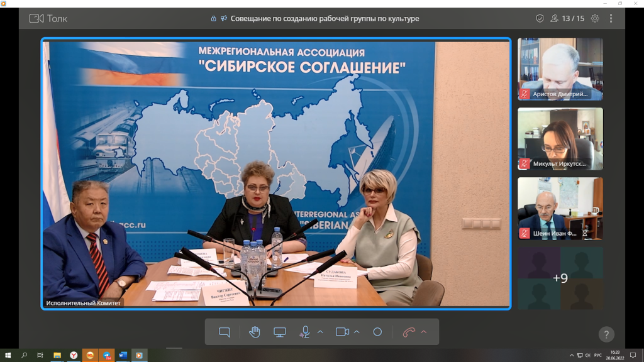Open the chat panel from the call toolbar
Image resolution: width=644 pixels, height=362 pixels.
click(x=225, y=332)
